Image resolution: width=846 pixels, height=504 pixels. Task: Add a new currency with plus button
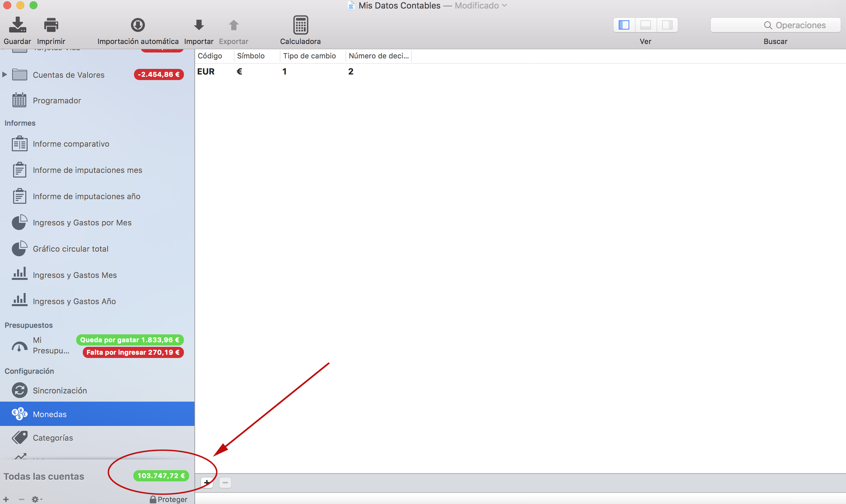pyautogui.click(x=207, y=483)
